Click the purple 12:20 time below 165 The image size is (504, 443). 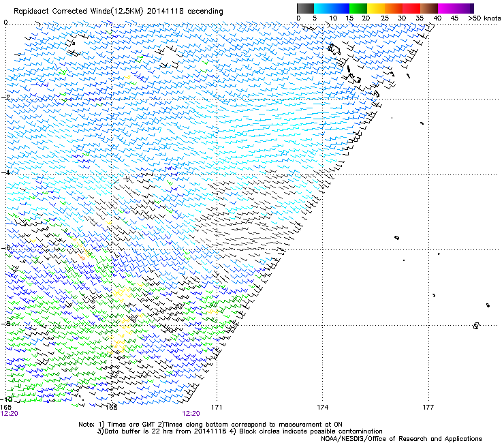pyautogui.click(x=10, y=414)
